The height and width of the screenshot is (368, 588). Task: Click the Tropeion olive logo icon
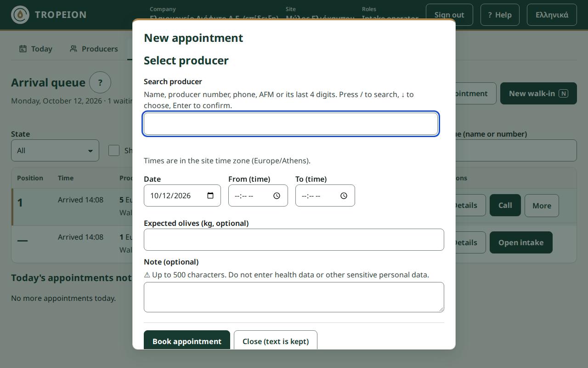click(x=20, y=15)
